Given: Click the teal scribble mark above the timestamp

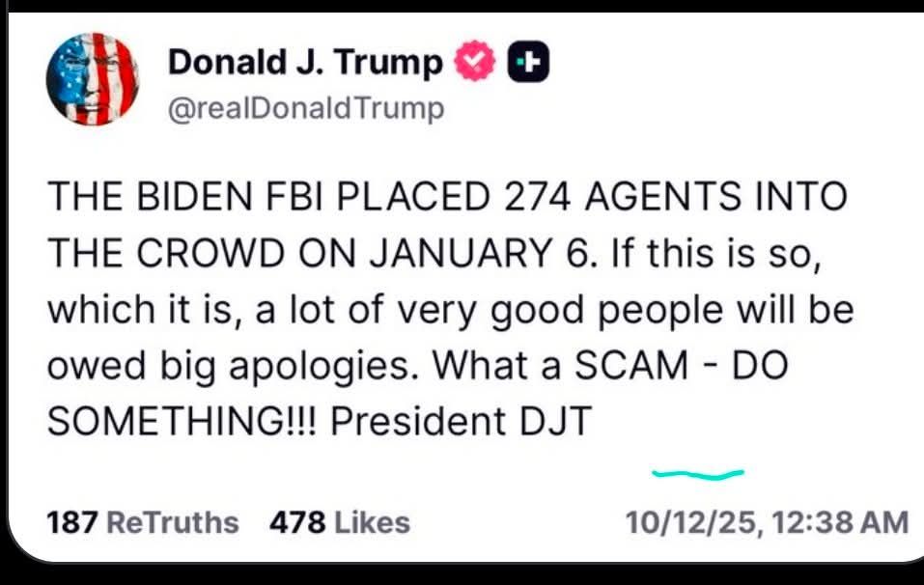Looking at the screenshot, I should tap(698, 474).
